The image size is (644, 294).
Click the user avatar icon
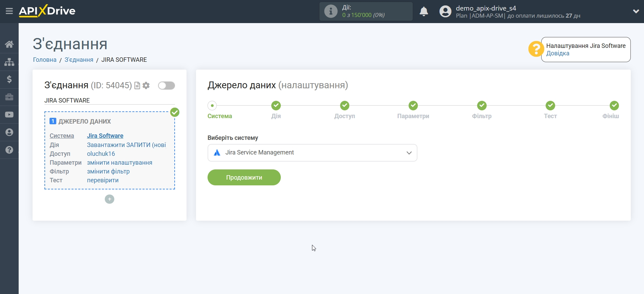[x=445, y=12]
